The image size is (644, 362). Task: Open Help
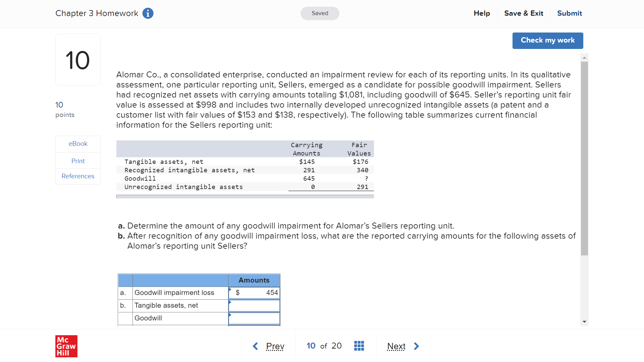point(482,13)
